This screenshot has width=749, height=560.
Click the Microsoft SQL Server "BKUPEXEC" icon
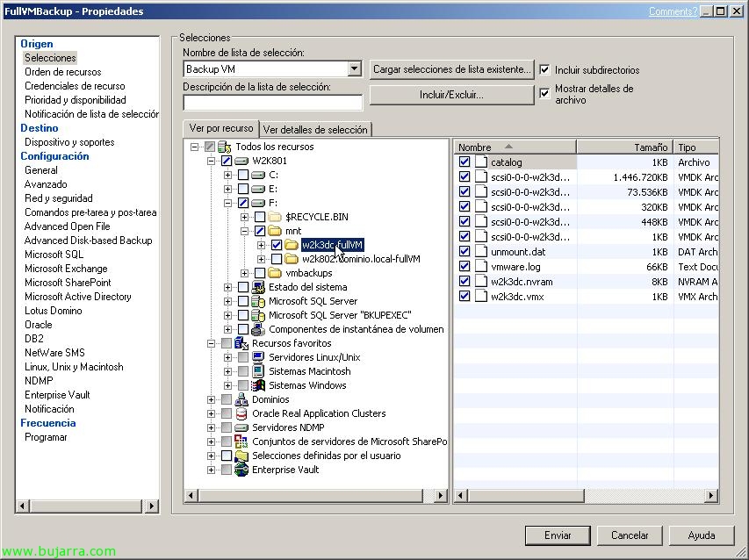coord(258,315)
